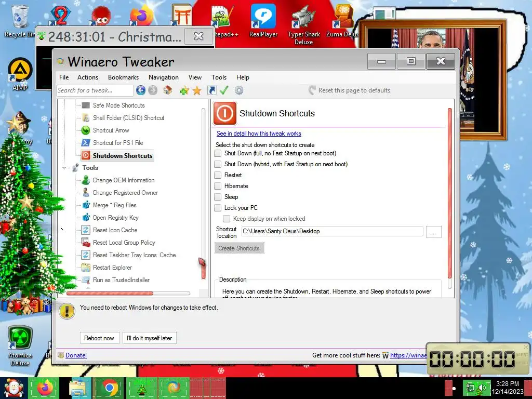The width and height of the screenshot is (532, 399).
Task: Open the View menu
Action: [195, 77]
